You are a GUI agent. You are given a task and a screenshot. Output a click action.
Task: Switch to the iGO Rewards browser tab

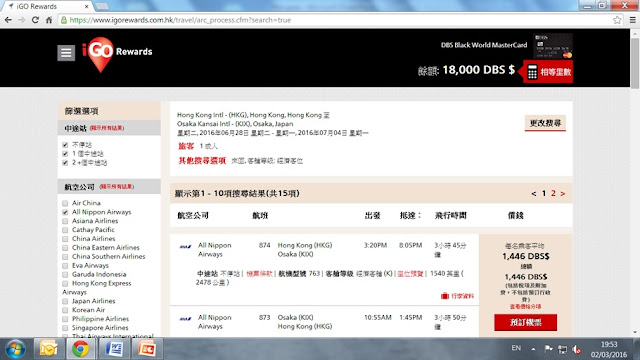48,6
